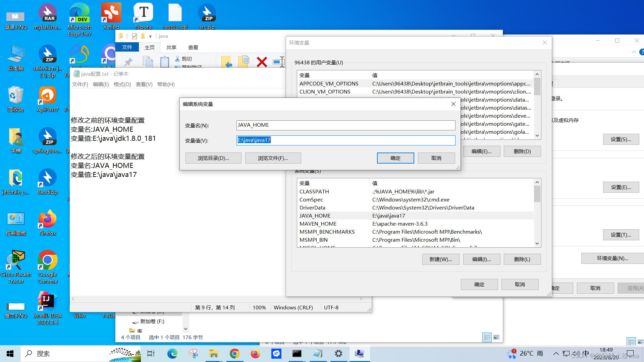Click the 变量名 JAVA_HOME input field
This screenshot has width=644, height=362.
point(346,125)
